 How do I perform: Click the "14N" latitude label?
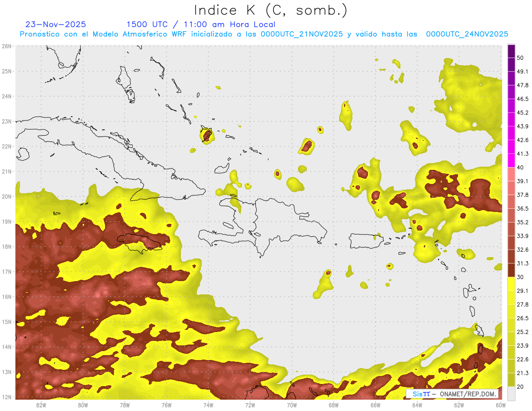(7, 347)
